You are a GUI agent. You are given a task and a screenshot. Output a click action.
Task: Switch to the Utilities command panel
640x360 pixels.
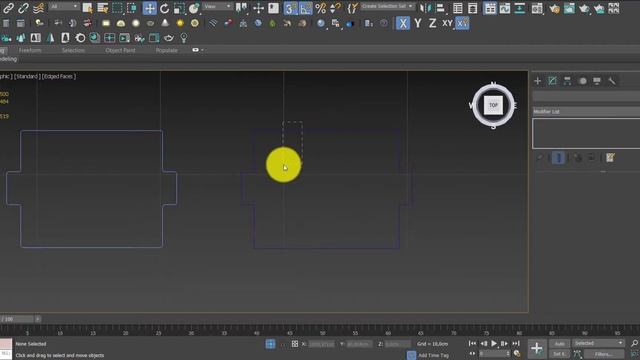point(612,81)
